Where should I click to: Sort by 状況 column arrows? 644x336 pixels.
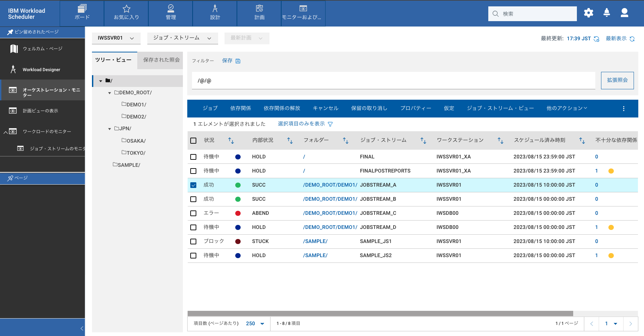[x=231, y=141]
